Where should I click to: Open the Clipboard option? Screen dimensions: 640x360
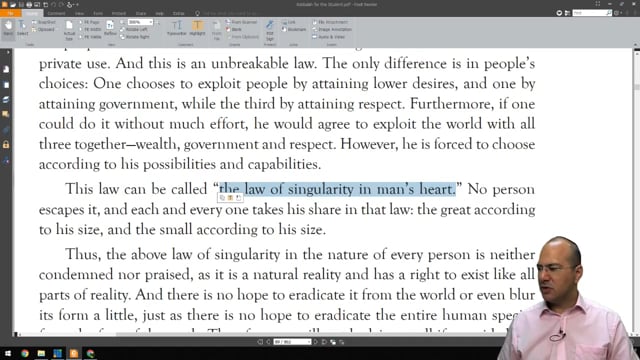tap(43, 29)
